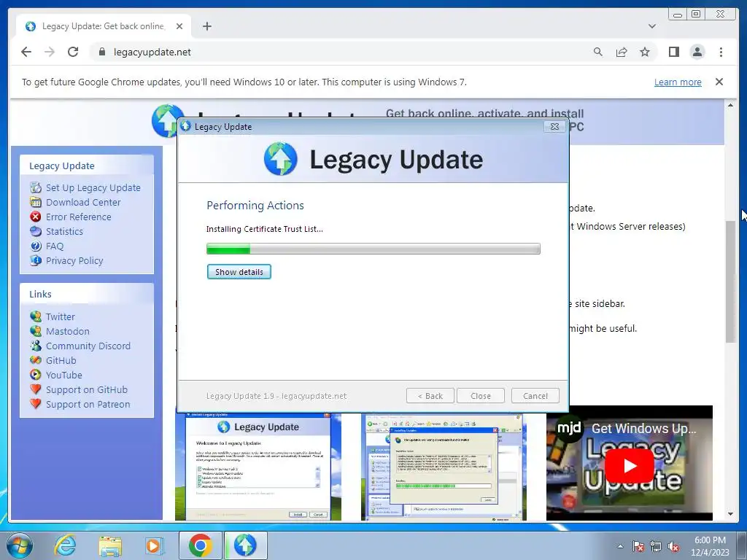The width and height of the screenshot is (747, 560).
Task: Click the share page icon in address bar
Action: [622, 52]
